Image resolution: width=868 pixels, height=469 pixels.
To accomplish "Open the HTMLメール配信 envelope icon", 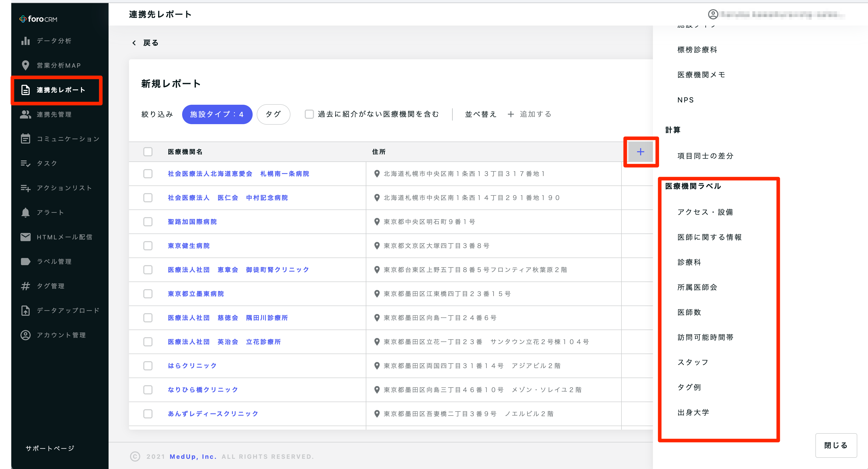I will point(25,237).
